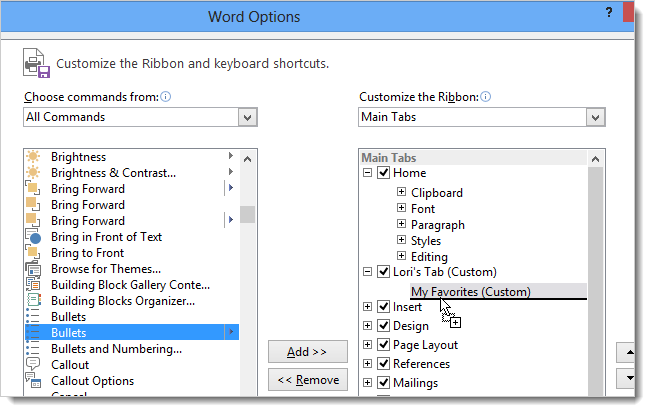Click the << Remove button
Viewport: 650px width, 412px height.
pos(308,380)
